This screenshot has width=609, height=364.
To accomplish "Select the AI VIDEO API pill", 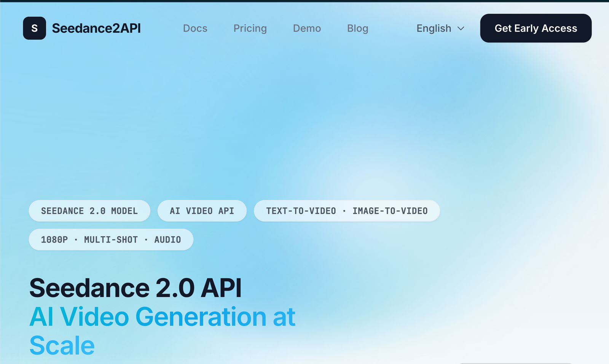I will click(202, 211).
